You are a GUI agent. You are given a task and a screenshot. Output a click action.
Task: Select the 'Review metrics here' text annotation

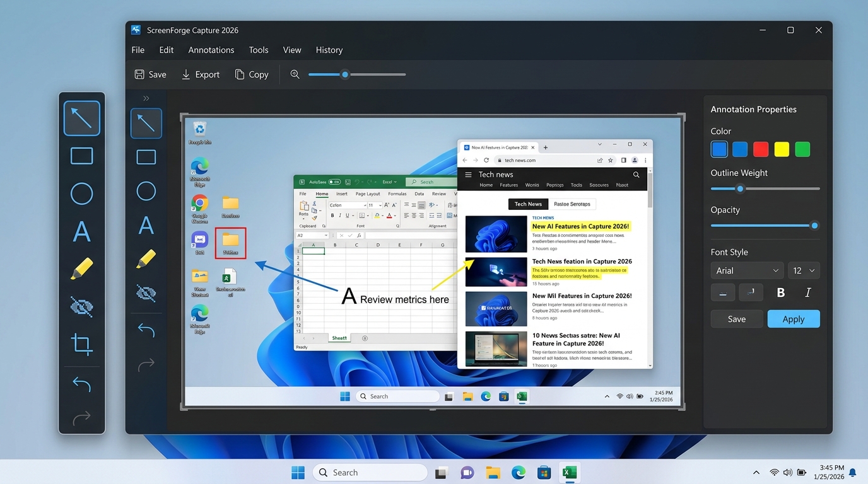click(404, 299)
